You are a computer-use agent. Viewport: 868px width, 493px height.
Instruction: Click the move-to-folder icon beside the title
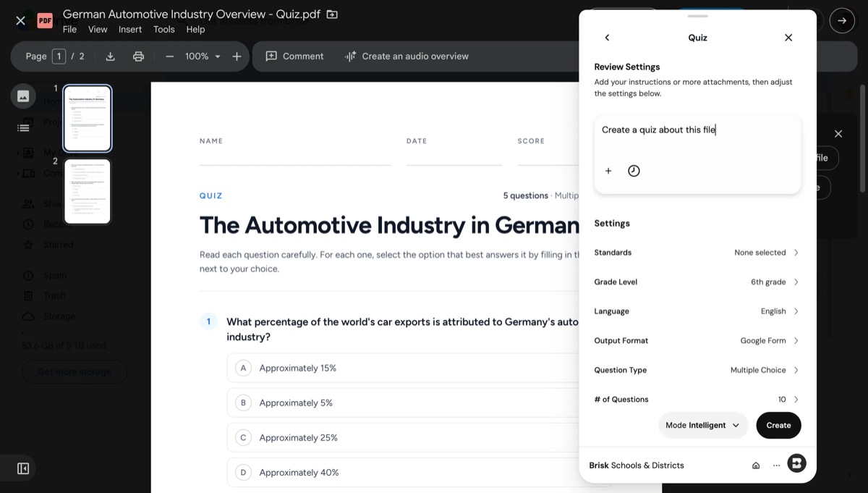tap(332, 14)
